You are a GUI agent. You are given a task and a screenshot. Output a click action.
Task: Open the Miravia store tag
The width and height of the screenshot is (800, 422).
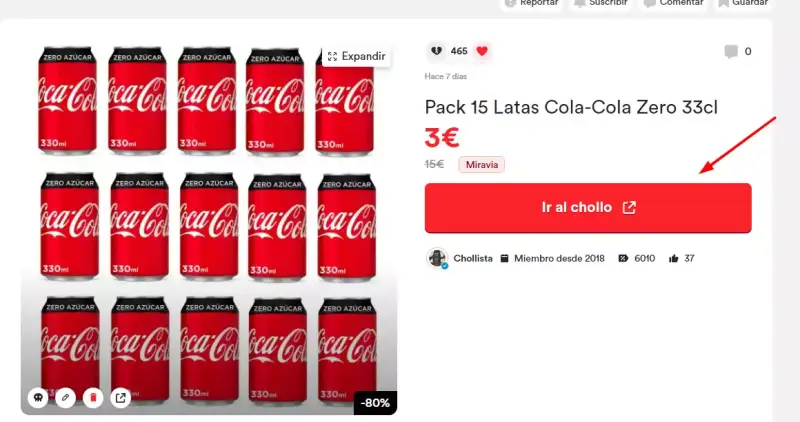[482, 164]
